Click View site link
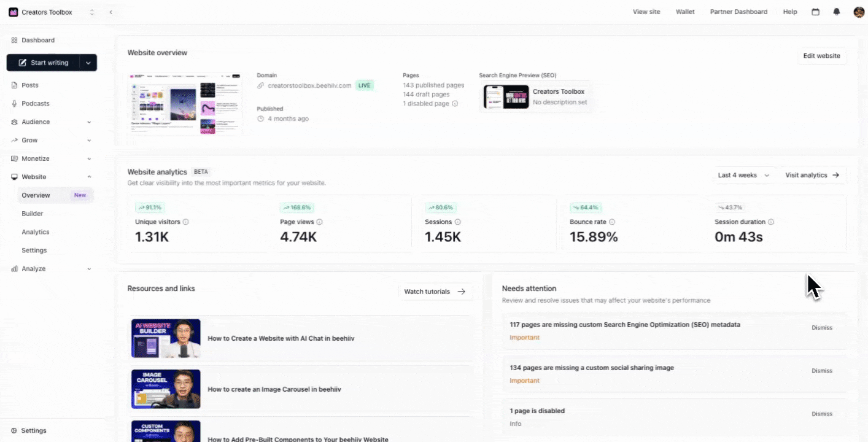Screen dimensions: 868x442 click(646, 12)
